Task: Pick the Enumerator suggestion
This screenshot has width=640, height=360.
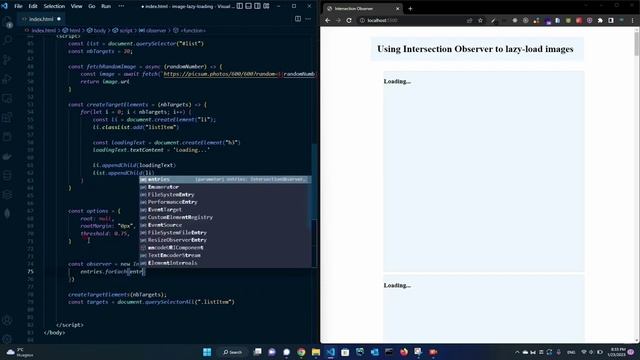Action: pos(225,187)
